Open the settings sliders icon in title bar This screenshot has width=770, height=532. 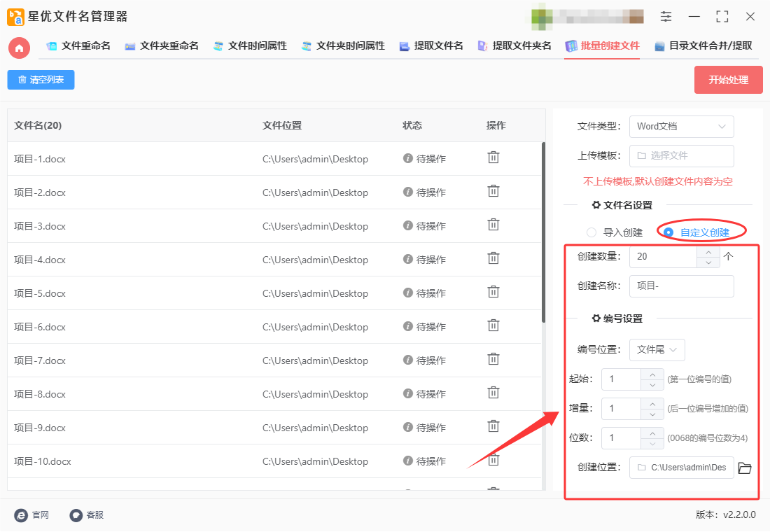666,16
